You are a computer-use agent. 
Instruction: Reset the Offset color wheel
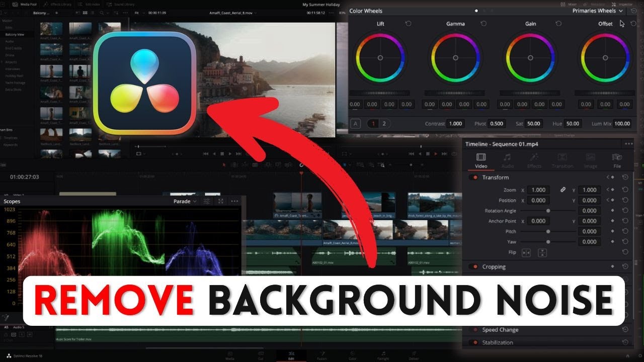click(633, 24)
